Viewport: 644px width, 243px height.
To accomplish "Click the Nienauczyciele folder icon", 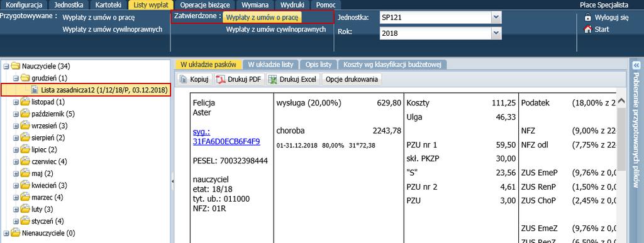I will 15,233.
